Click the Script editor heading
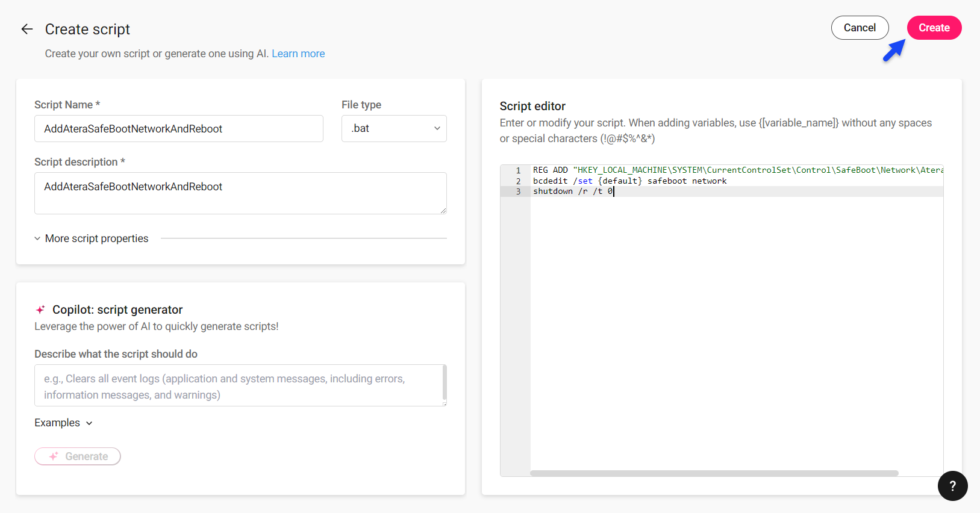980x513 pixels. [x=532, y=106]
